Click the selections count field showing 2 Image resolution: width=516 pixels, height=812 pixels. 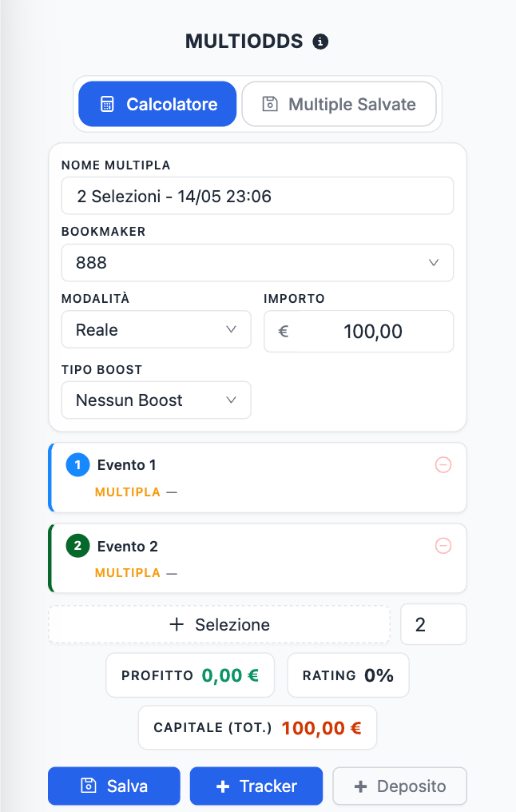coord(434,624)
